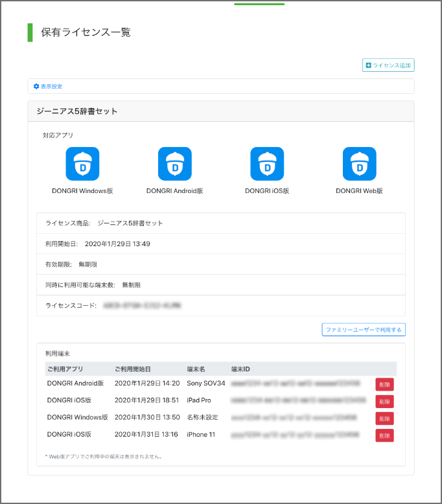Click the ご利用開始日 column header
This screenshot has height=504, width=442.
[133, 369]
